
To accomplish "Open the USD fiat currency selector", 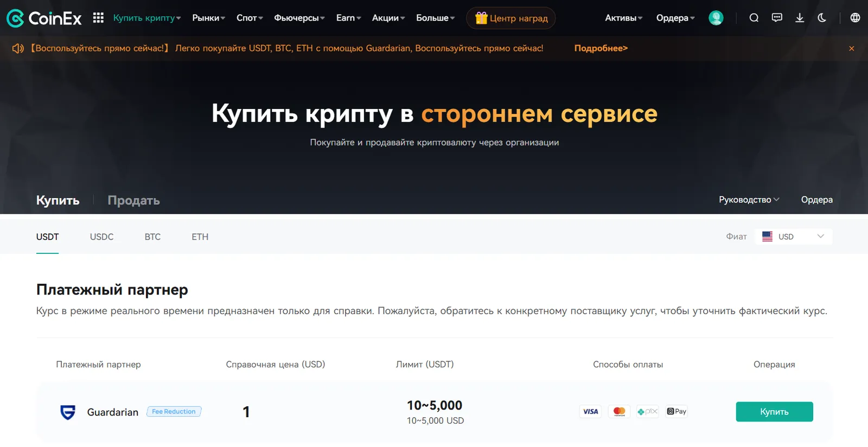I will [794, 237].
